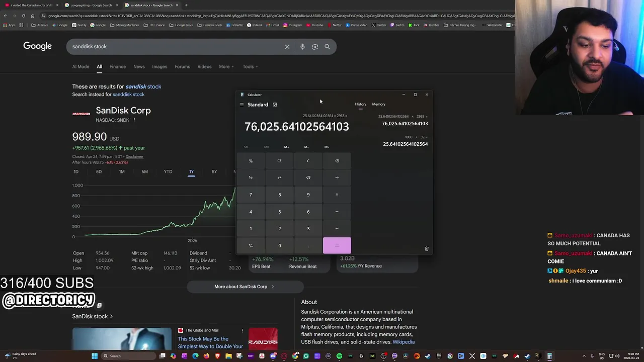
Task: Open the stock Disclaimer link
Action: pyautogui.click(x=134, y=156)
